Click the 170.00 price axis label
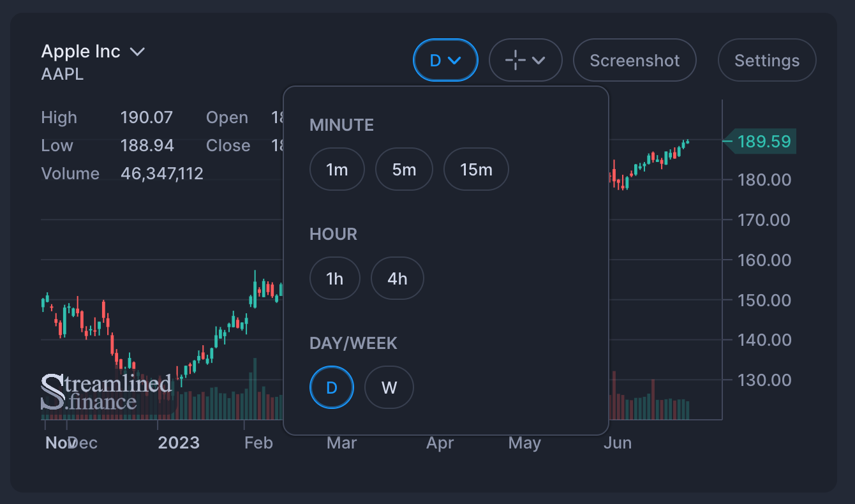Screen dimensions: 855x504 click(x=764, y=220)
